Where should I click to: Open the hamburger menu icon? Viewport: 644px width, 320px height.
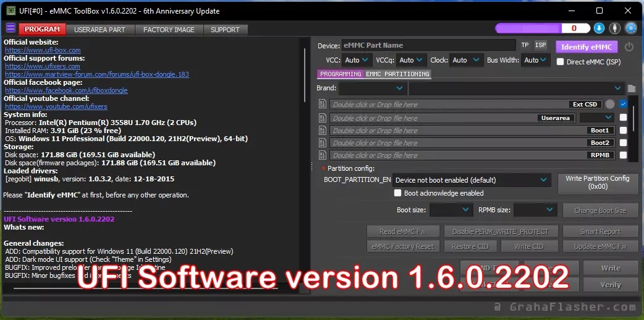[x=11, y=29]
